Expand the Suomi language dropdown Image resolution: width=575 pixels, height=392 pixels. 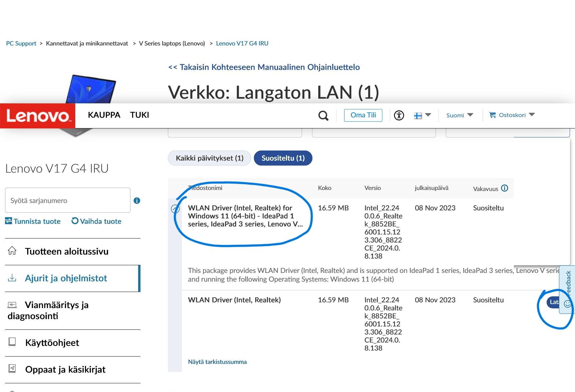(460, 115)
